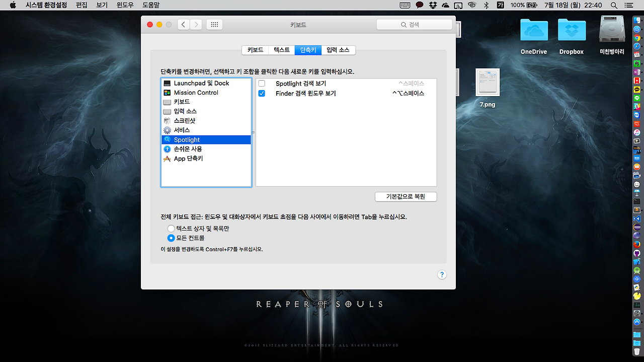This screenshot has width=644, height=362.
Task: Open Safari from the Dock
Action: coord(637,46)
